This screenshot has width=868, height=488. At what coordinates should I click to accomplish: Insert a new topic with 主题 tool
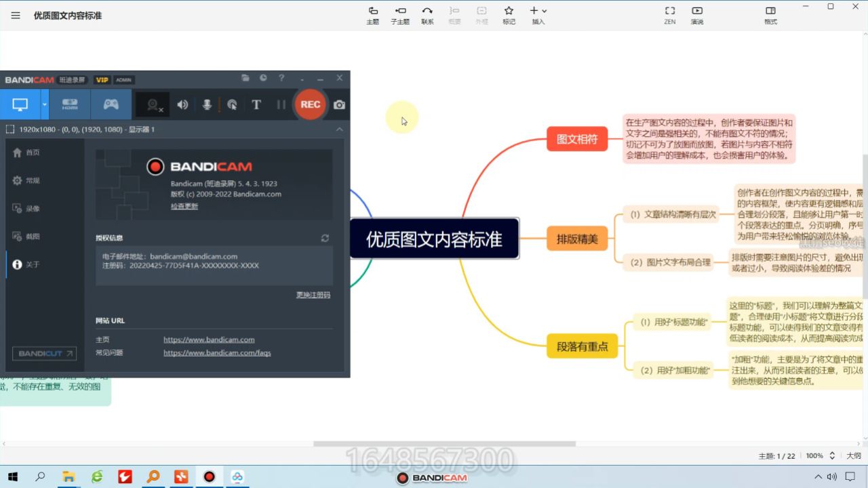pos(372,15)
